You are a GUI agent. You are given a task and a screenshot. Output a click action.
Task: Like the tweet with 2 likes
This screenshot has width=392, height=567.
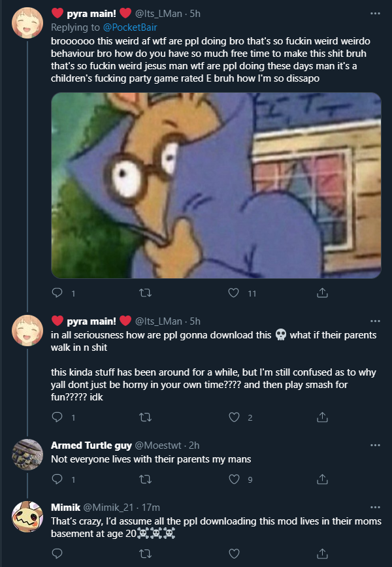coord(234,417)
